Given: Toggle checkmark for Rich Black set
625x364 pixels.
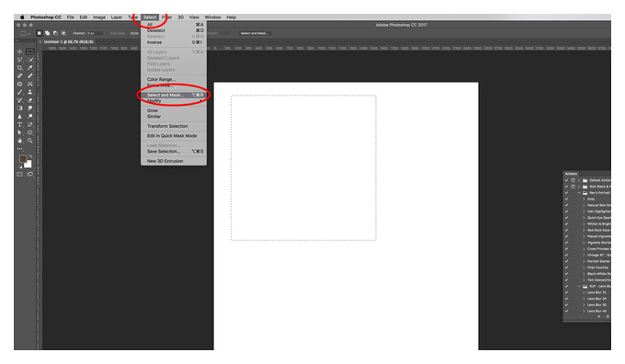Looking at the screenshot, I should (x=566, y=187).
